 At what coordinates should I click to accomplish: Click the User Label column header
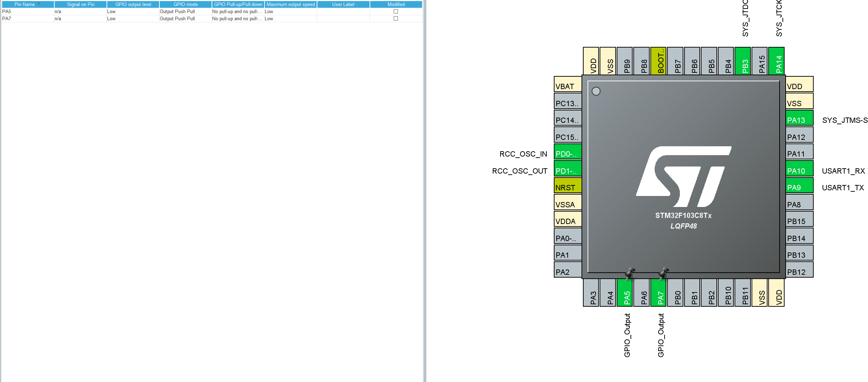point(343,4)
